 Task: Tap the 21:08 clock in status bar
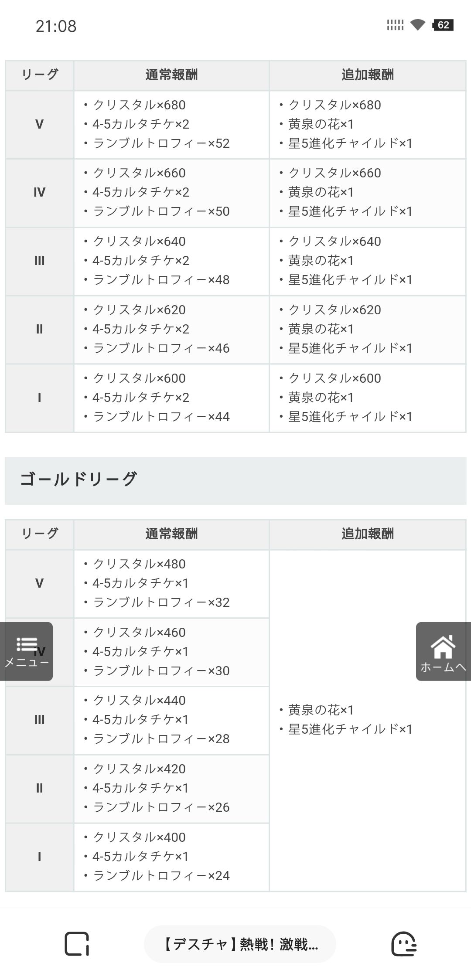[x=56, y=26]
